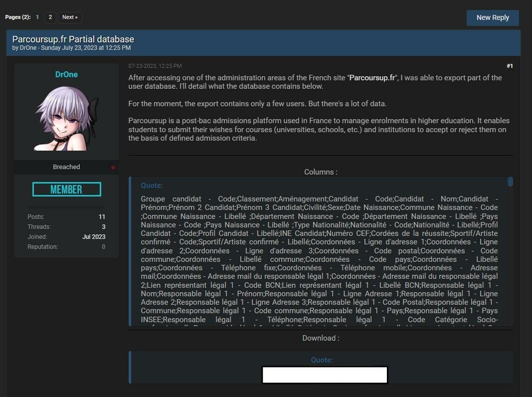Click the red offline status dot
532x397 pixels.
click(x=113, y=167)
